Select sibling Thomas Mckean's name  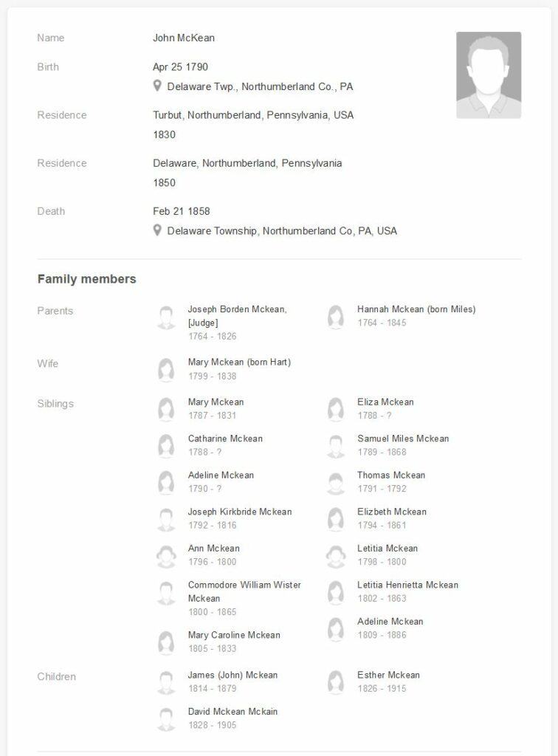[391, 475]
